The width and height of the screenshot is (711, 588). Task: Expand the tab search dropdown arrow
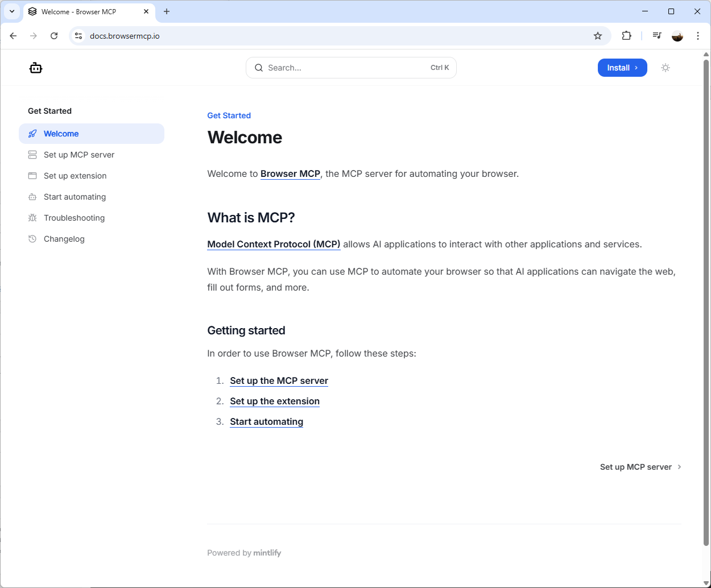[x=12, y=11]
